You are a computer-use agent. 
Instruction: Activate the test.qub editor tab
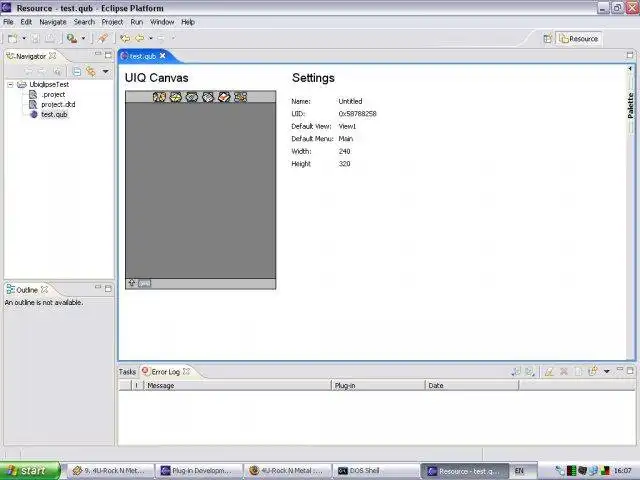[143, 56]
